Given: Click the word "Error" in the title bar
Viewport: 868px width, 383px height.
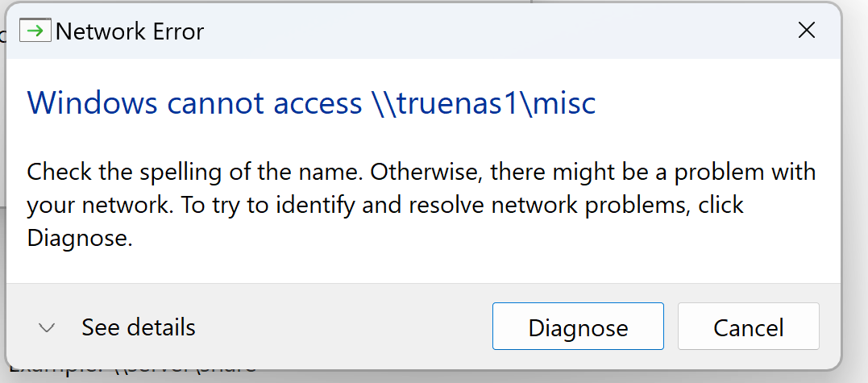Looking at the screenshot, I should (x=176, y=31).
